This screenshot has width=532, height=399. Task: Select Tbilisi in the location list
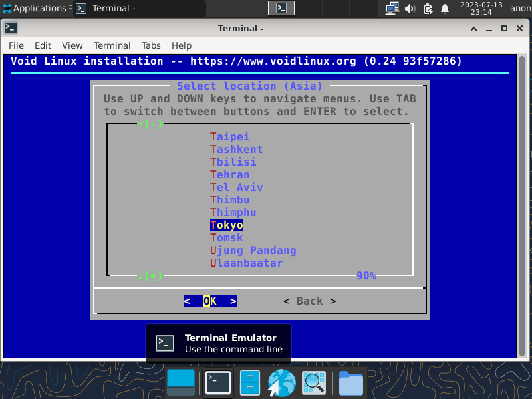click(x=233, y=162)
